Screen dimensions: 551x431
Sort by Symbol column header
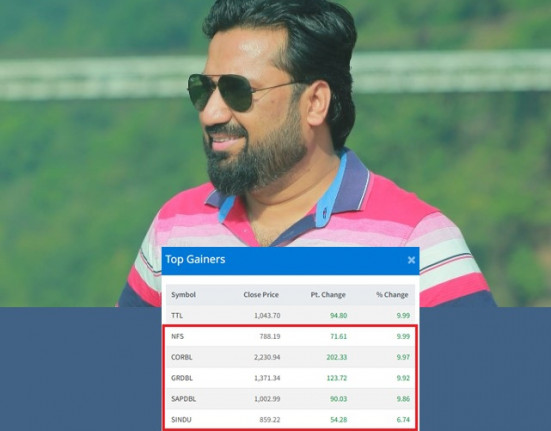(183, 295)
